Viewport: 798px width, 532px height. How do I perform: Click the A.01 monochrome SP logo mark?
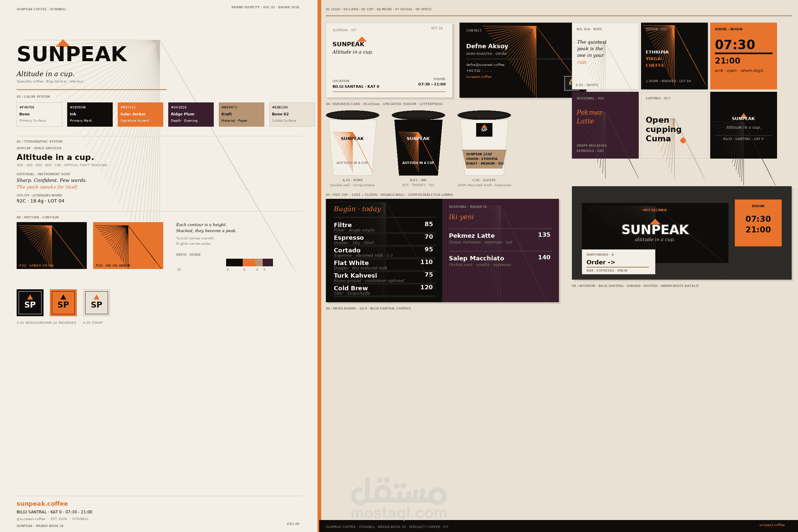pos(30,303)
